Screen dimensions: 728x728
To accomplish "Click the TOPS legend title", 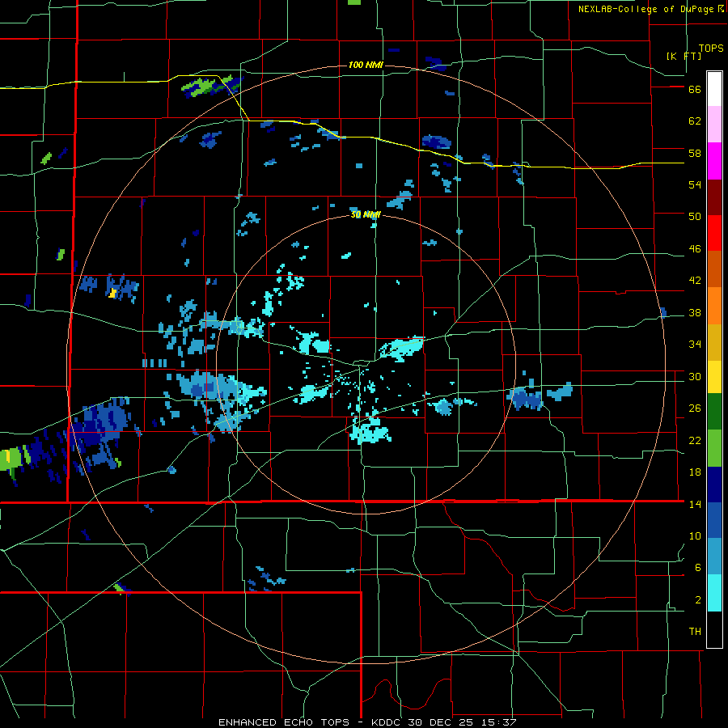I will [x=711, y=49].
